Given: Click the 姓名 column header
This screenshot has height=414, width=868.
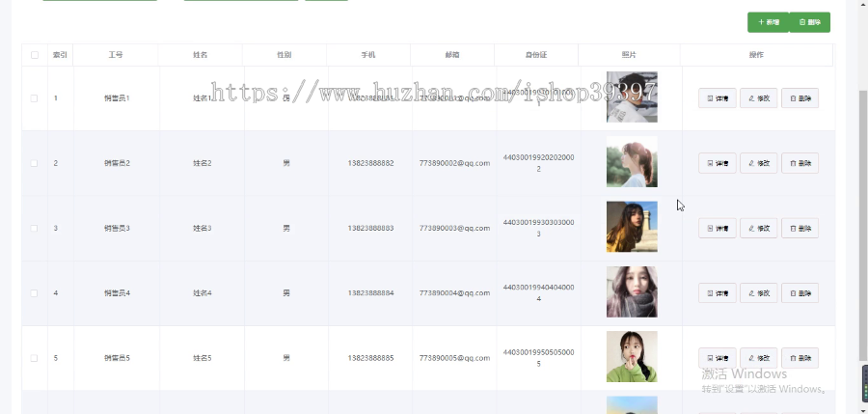Looking at the screenshot, I should [x=200, y=55].
